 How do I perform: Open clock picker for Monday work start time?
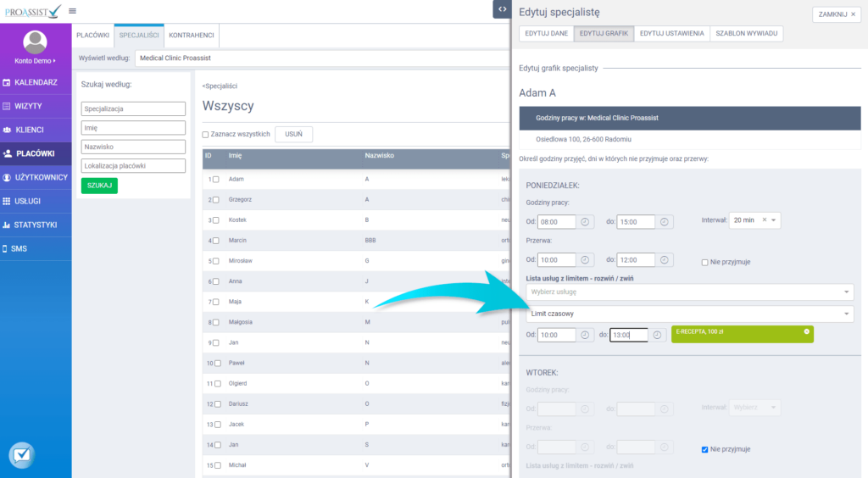[585, 222]
